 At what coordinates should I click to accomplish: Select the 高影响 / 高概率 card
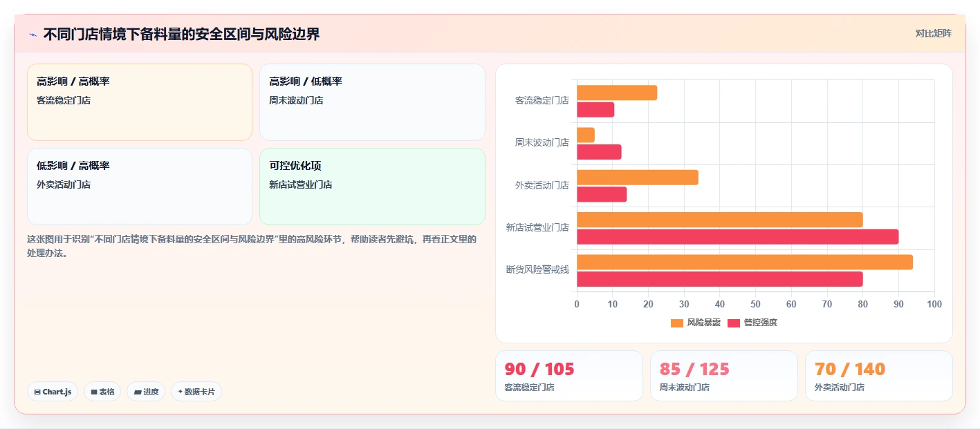click(x=140, y=102)
